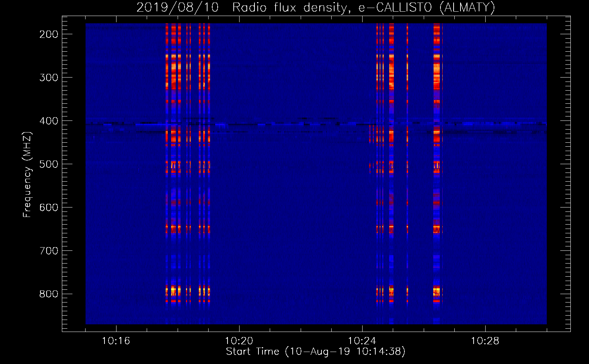Screen dimensions: 589x364
Task: Click the 10:28 time tick label
Action: (485, 341)
